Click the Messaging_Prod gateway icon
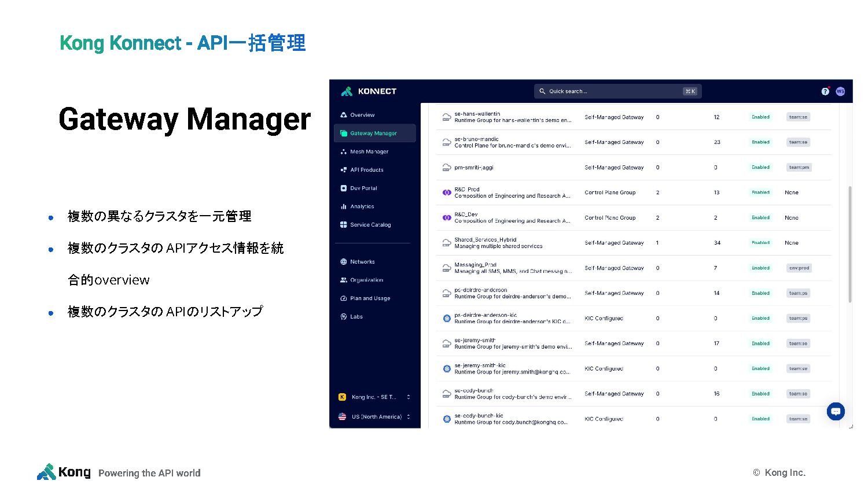Image resolution: width=868 pixels, height=488 pixels. coord(447,268)
